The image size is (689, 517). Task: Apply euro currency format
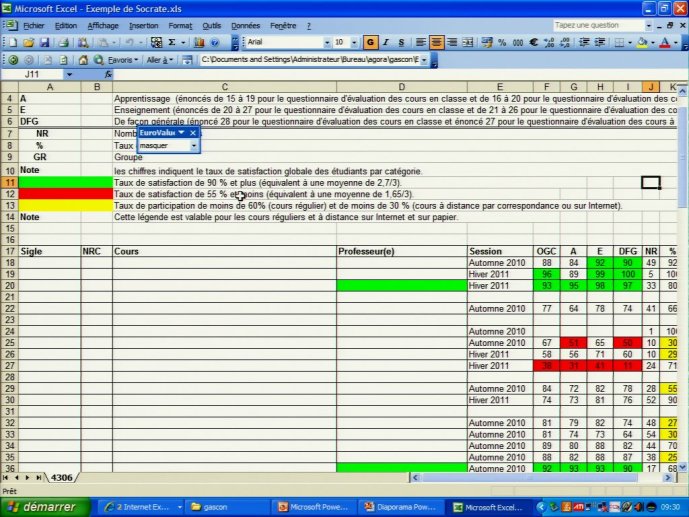pos(533,43)
